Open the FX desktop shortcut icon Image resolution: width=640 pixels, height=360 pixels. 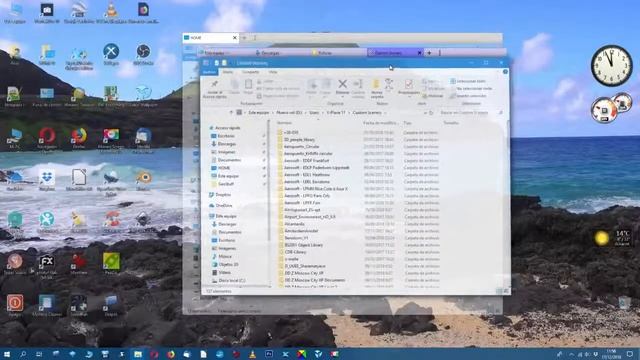point(47,261)
